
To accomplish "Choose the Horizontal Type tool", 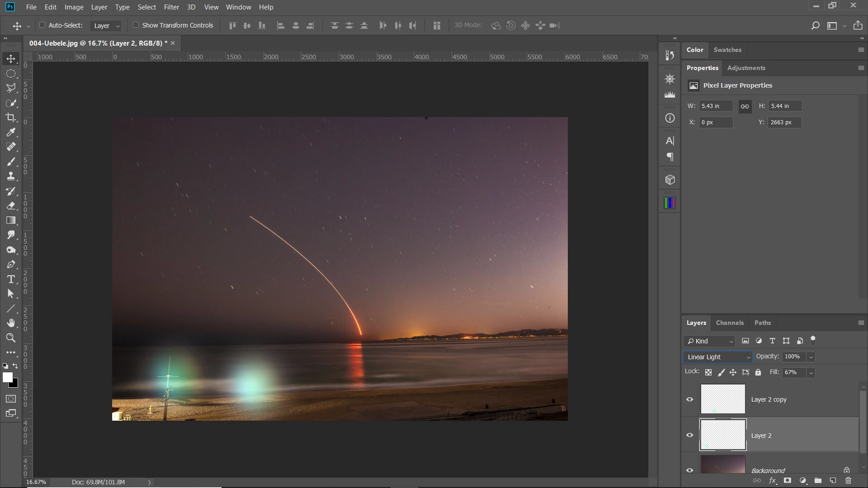I will [x=11, y=279].
